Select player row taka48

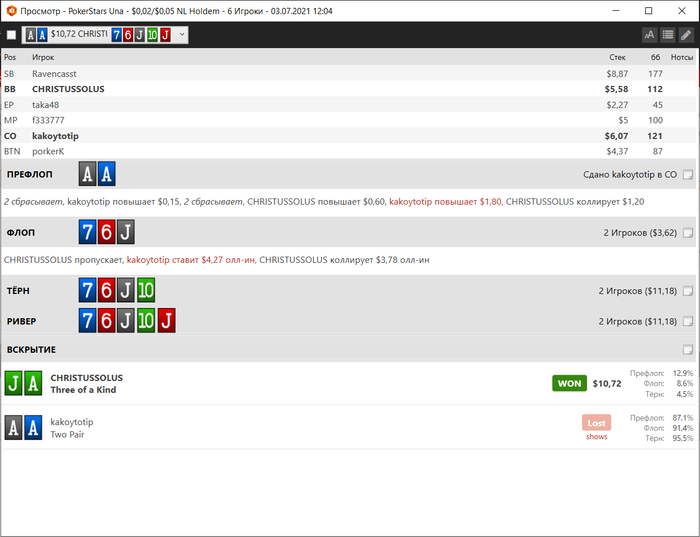pyautogui.click(x=350, y=105)
